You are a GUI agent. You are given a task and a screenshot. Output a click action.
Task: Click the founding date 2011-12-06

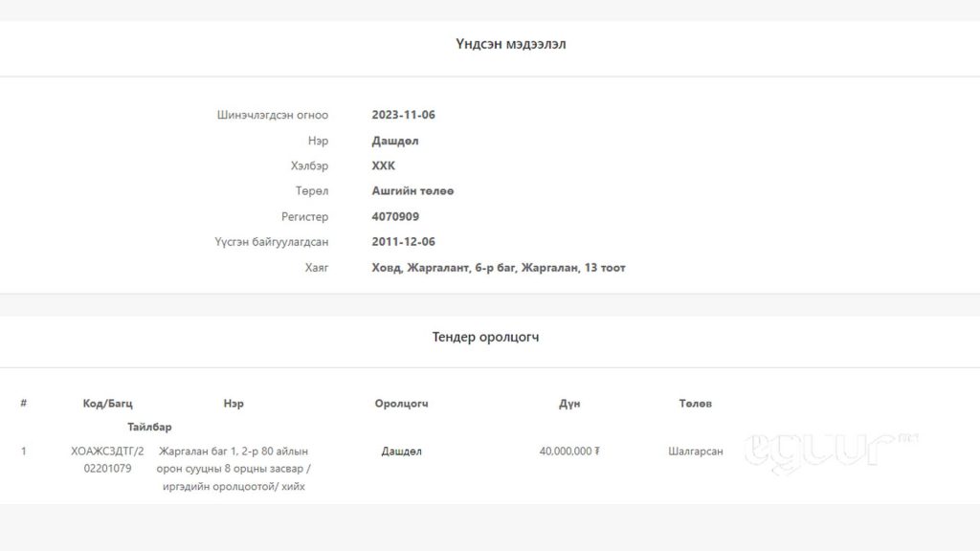403,242
